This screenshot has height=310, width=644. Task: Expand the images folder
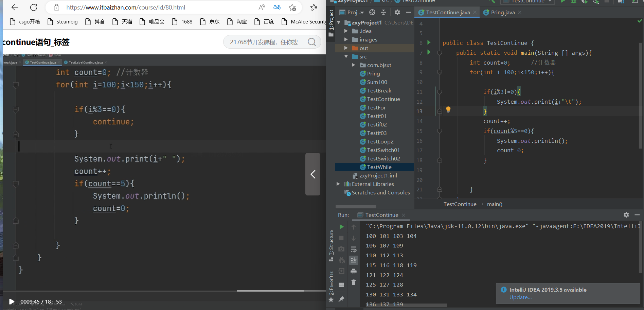click(x=346, y=39)
